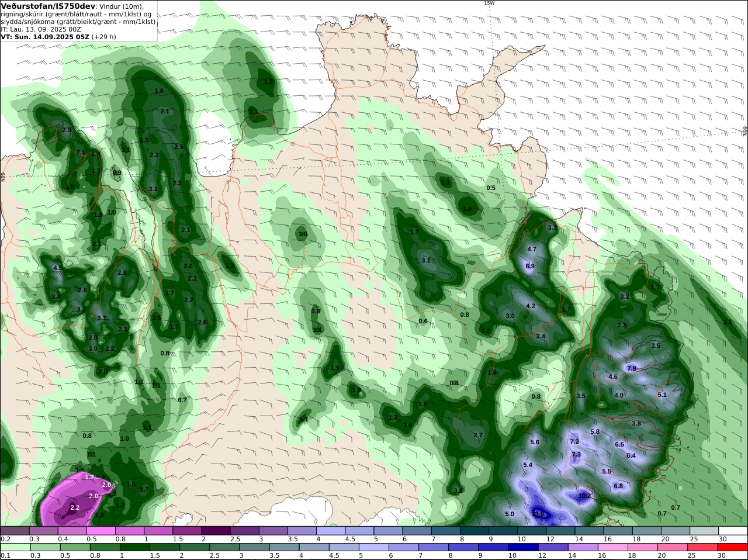The width and height of the screenshot is (748, 560).
Task: Click the '7.9' precipitation value
Action: pos(632,368)
